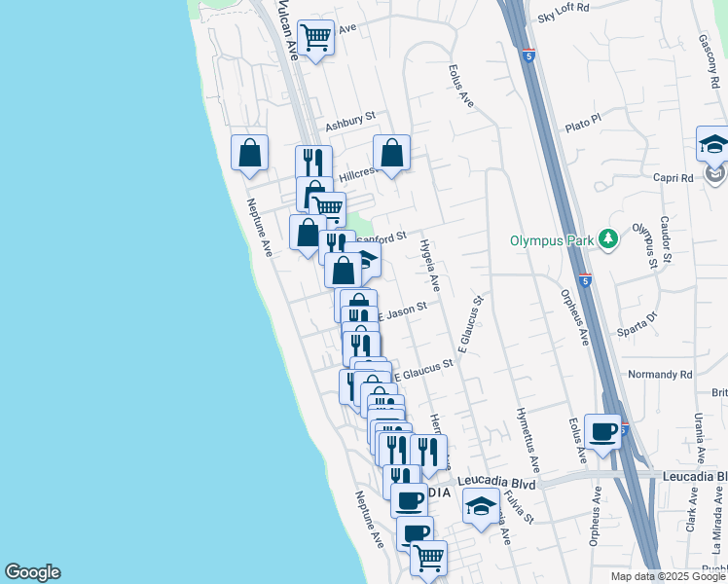Screen dimensions: 728x584
Task: Click Orpheus Ave label above Sparta Dr
Action: (x=574, y=317)
